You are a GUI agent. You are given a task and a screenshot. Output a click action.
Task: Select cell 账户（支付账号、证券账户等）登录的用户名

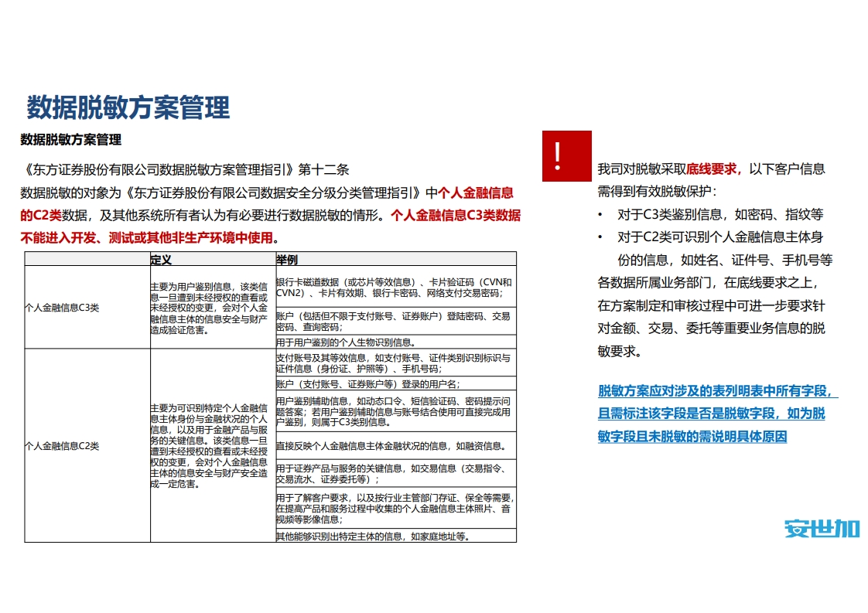click(x=396, y=384)
